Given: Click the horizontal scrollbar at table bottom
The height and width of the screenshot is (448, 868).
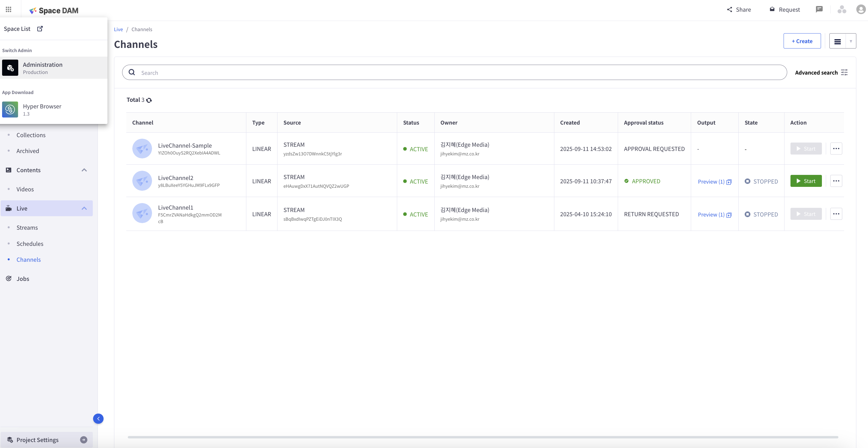Looking at the screenshot, I should (x=482, y=437).
